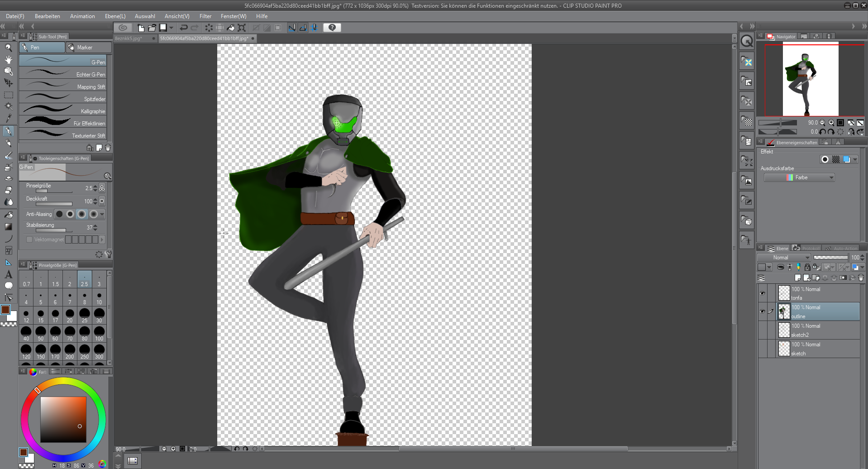Hide the tonfa layer
This screenshot has width=868, height=469.
point(762,293)
